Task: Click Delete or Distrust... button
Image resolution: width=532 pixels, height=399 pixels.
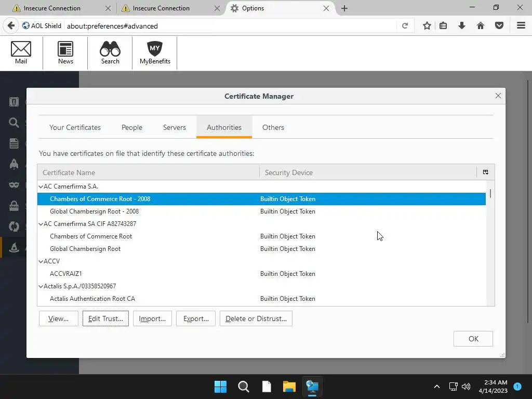Action: [x=256, y=318]
